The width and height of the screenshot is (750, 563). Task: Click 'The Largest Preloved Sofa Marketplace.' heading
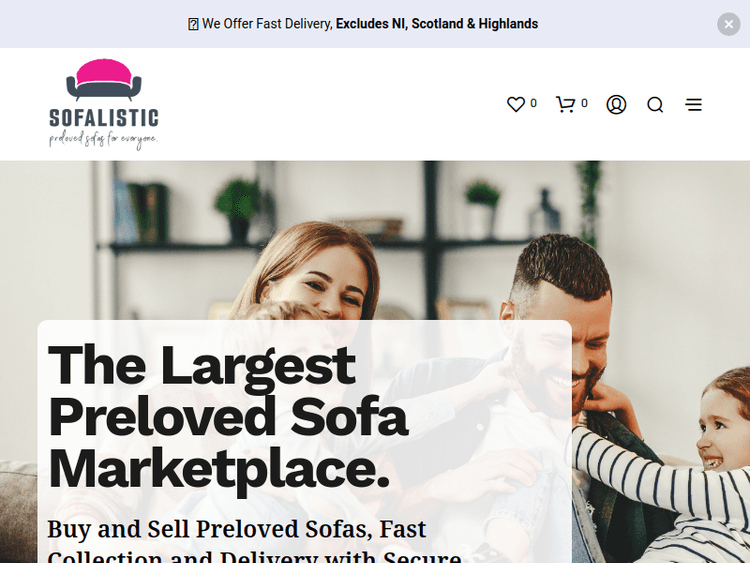click(x=228, y=418)
